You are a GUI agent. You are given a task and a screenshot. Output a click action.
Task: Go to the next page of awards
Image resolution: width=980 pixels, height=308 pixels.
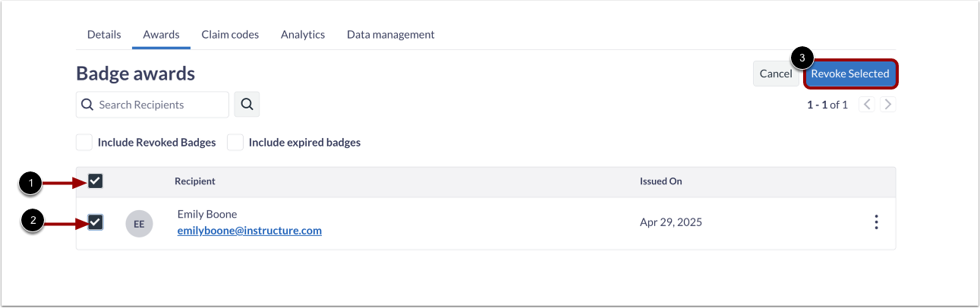(x=887, y=105)
